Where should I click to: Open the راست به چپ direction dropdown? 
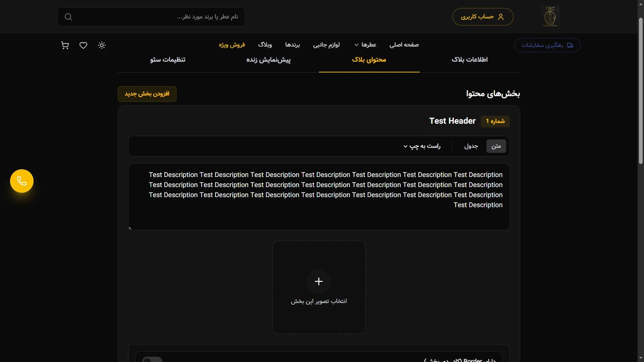tap(422, 146)
